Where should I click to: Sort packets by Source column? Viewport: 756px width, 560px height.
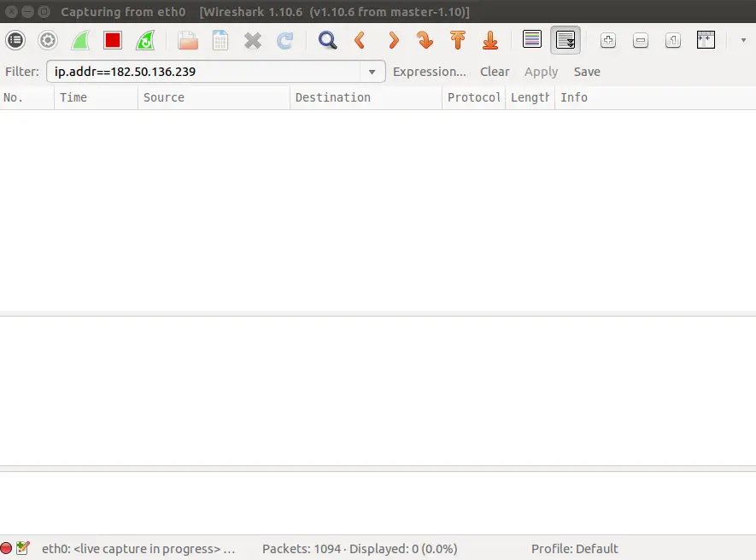[x=214, y=97]
